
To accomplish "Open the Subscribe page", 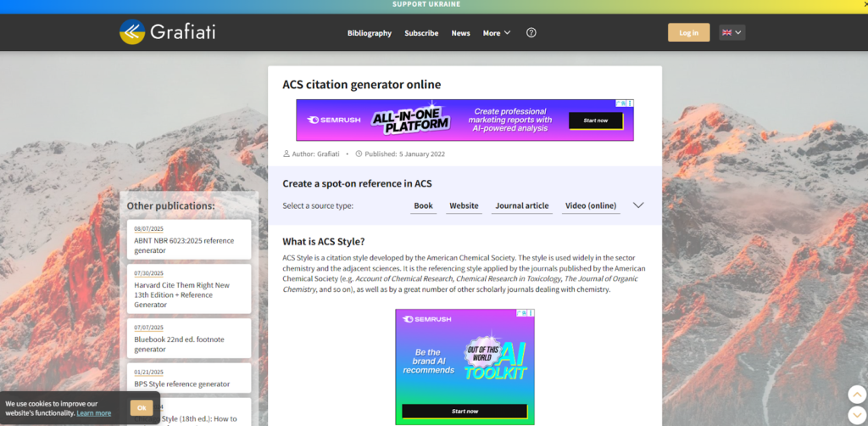I will click(x=421, y=33).
